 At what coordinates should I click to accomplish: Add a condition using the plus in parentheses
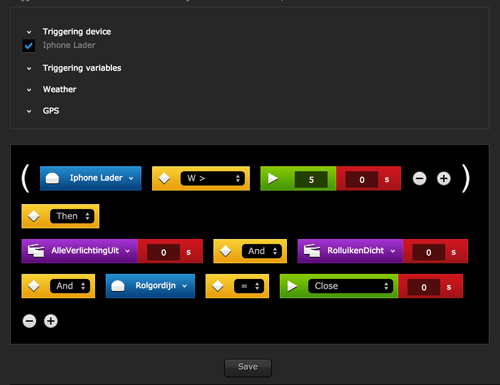444,178
